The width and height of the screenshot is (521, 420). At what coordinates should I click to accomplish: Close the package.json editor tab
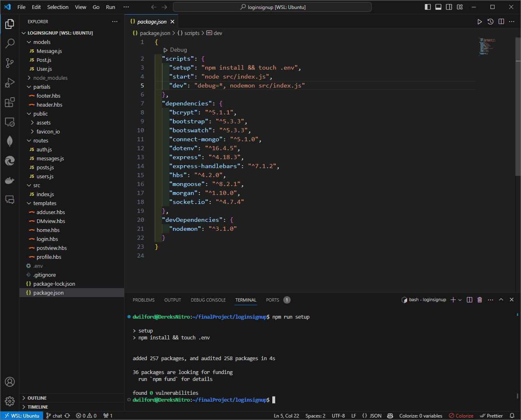click(x=173, y=22)
